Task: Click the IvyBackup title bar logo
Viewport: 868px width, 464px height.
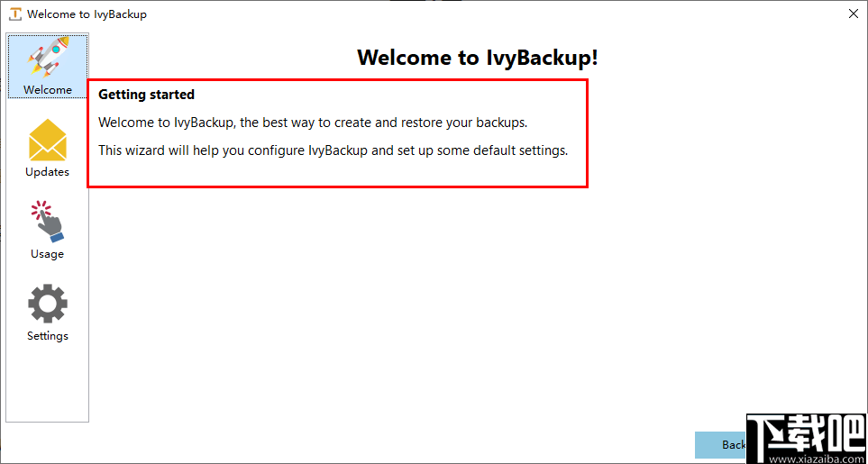Action: (15, 14)
